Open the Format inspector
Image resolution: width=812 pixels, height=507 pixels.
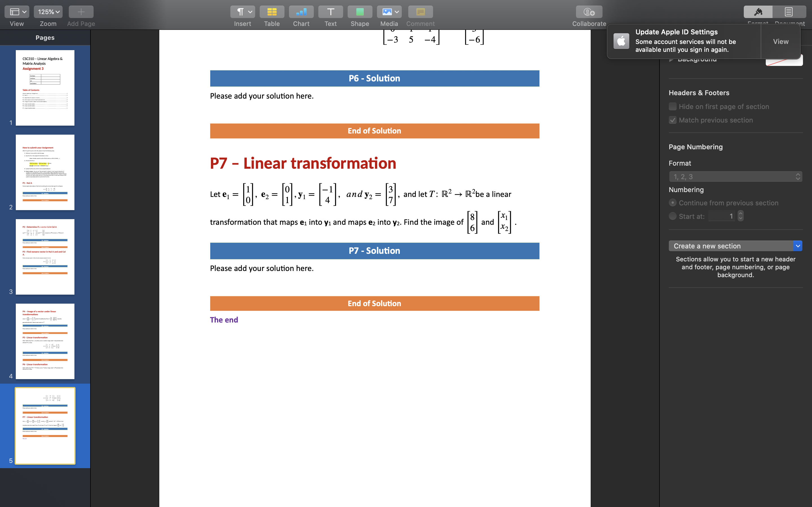tap(758, 11)
